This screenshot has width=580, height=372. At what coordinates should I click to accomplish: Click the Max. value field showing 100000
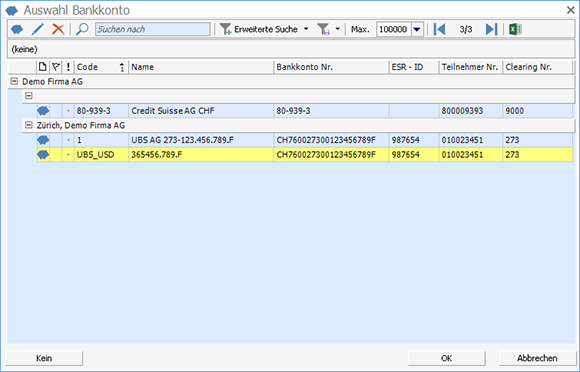pyautogui.click(x=394, y=29)
